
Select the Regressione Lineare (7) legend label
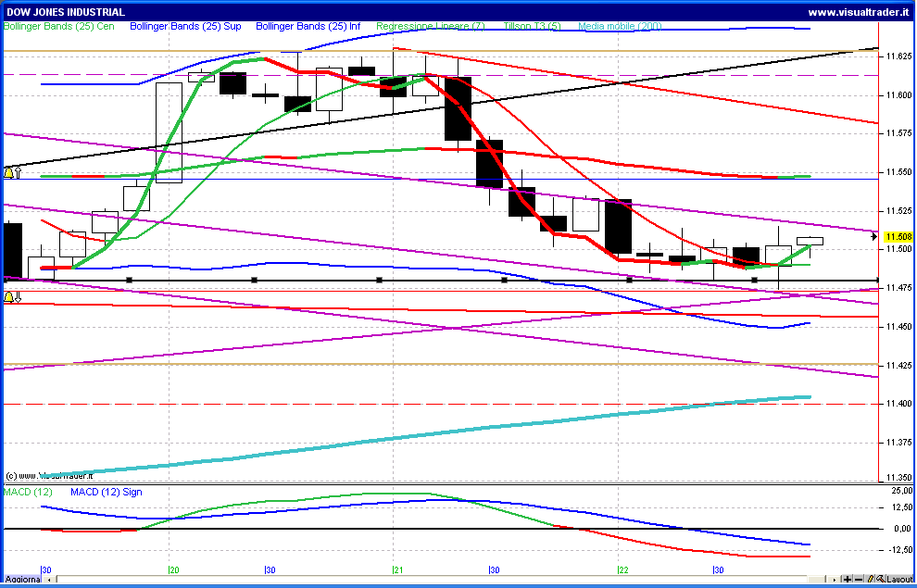tap(431, 26)
